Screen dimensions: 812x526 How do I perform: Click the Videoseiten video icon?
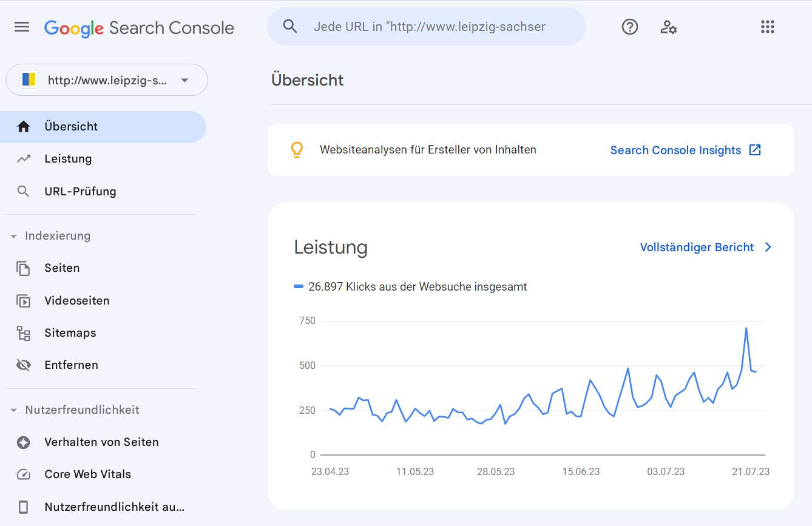coord(24,300)
